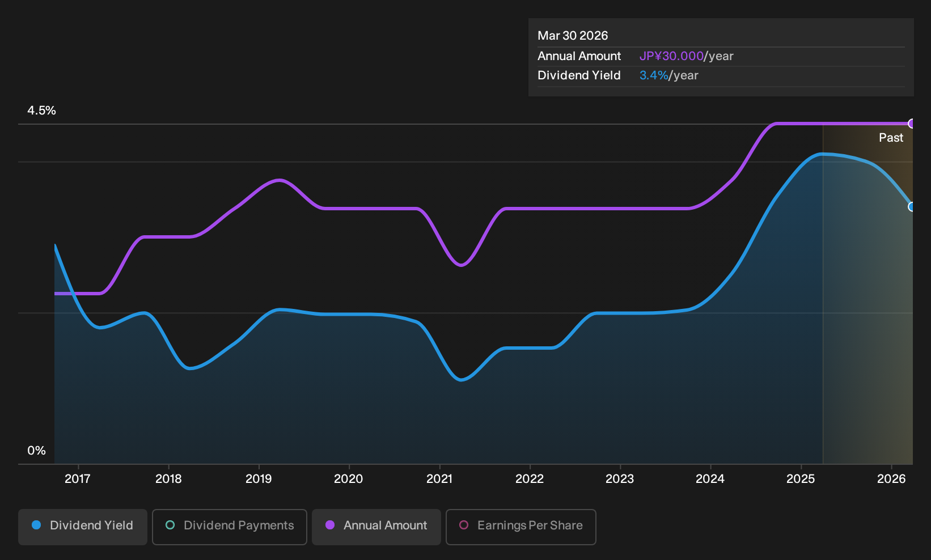This screenshot has width=931, height=560.
Task: Click the 2021 x-axis label
Action: pos(439,479)
